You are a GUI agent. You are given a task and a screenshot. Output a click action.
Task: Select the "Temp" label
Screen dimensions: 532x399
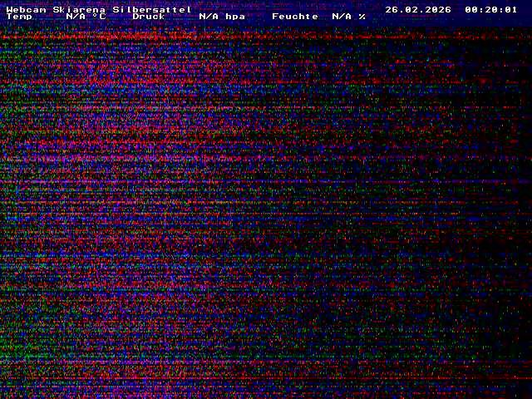pos(19,17)
